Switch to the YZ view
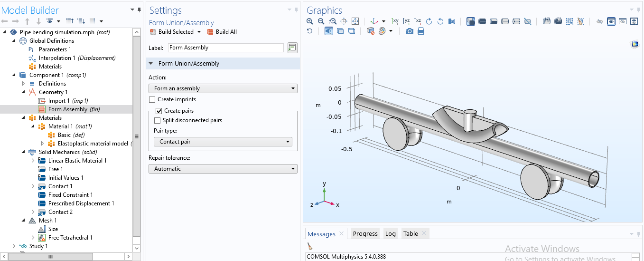Image resolution: width=644 pixels, height=261 pixels. coord(406,21)
